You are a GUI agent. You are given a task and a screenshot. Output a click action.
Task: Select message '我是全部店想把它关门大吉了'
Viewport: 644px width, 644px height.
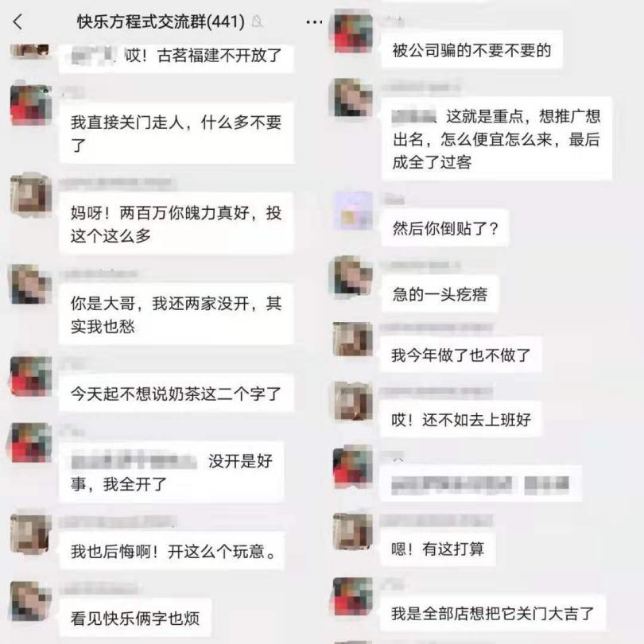(x=493, y=613)
